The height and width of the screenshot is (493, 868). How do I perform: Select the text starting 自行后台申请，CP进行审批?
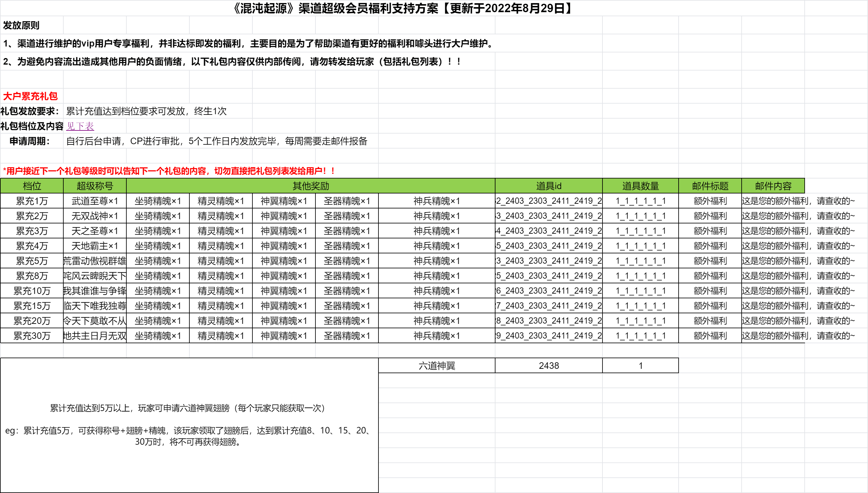tap(217, 141)
